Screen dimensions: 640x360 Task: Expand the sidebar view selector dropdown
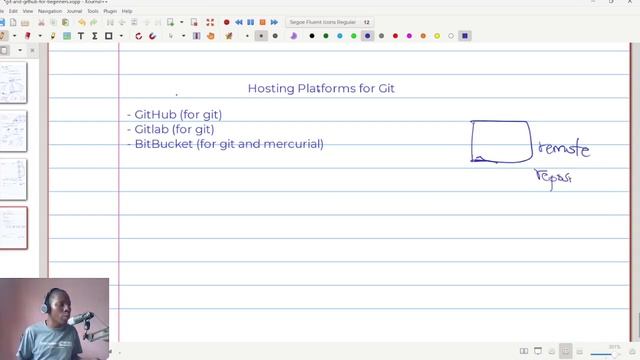(x=20, y=50)
